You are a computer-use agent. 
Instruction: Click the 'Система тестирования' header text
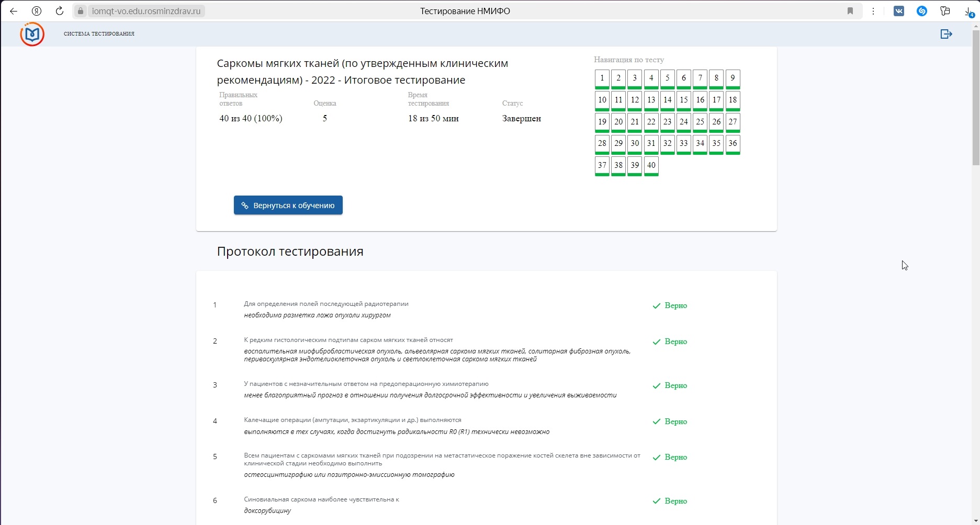pos(99,34)
